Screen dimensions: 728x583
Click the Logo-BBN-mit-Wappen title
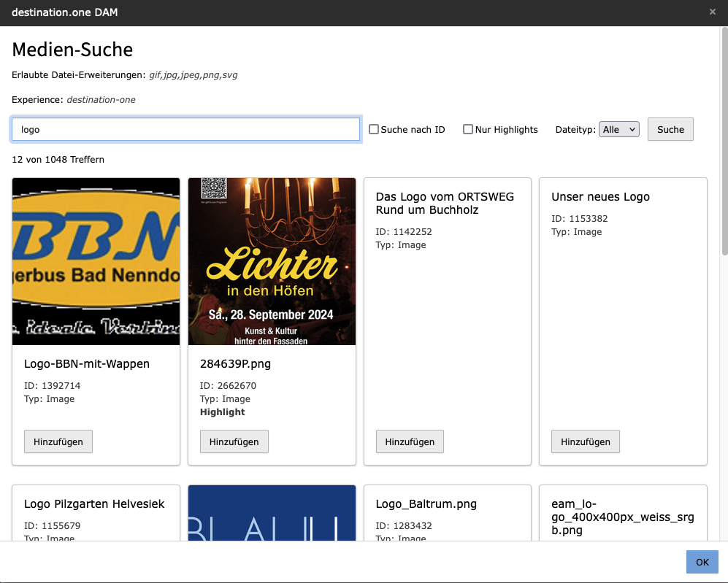(x=87, y=363)
